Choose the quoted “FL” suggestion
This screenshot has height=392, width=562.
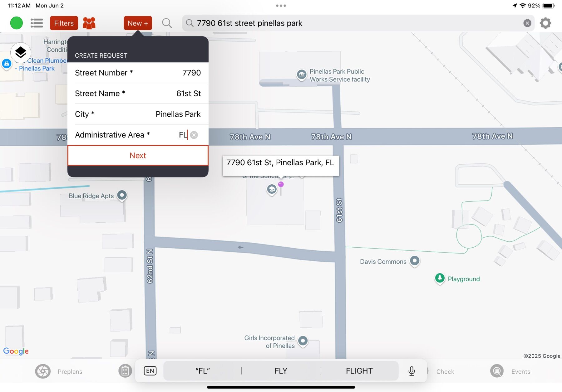(203, 371)
